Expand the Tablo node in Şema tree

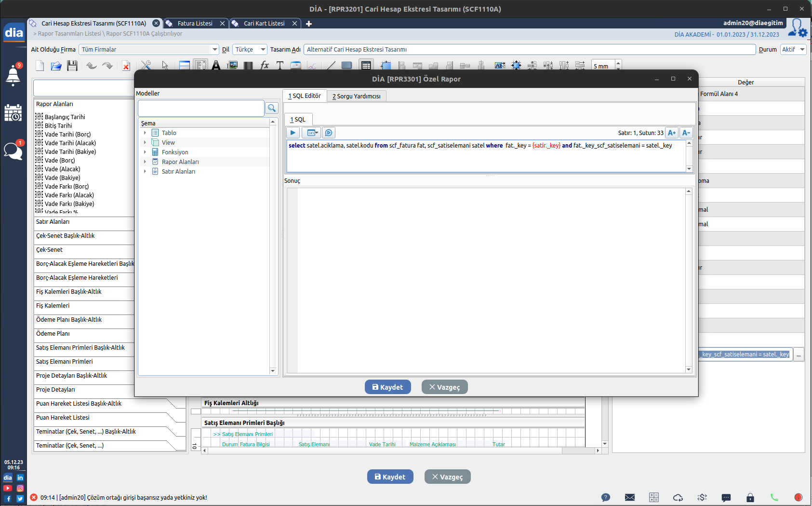pos(145,133)
